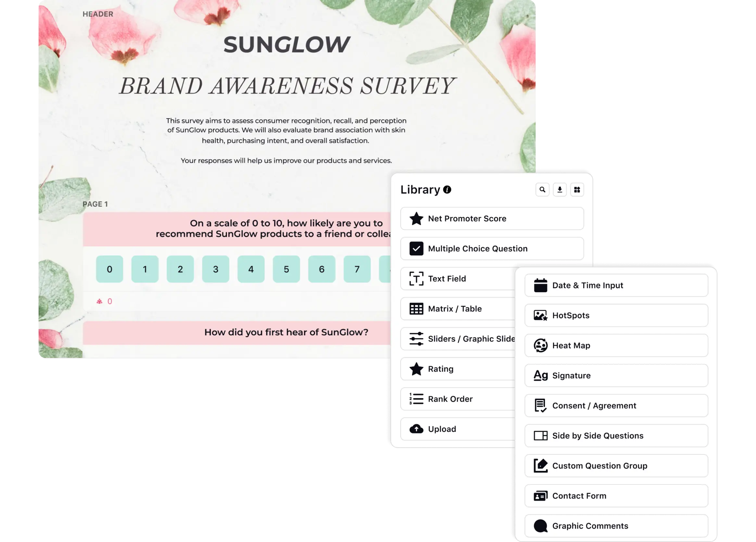Click the Heat Map icon
The image size is (756, 542).
coord(539,345)
